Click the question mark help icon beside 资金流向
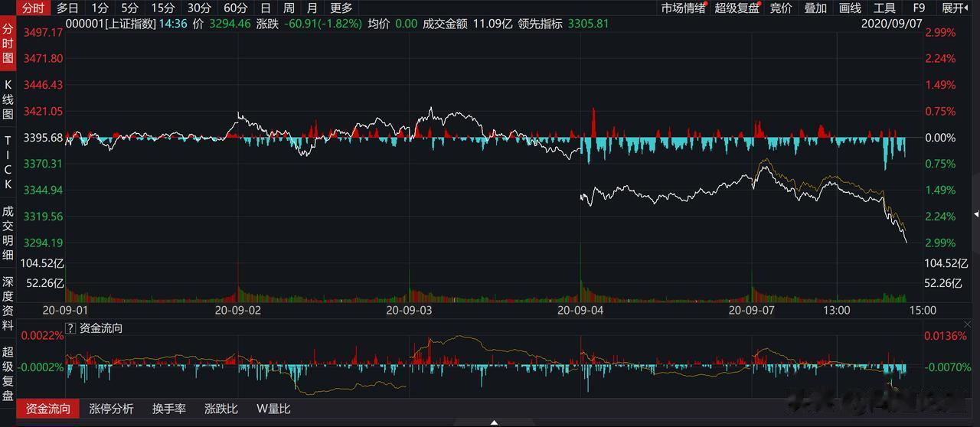980x427 pixels. tap(70, 328)
